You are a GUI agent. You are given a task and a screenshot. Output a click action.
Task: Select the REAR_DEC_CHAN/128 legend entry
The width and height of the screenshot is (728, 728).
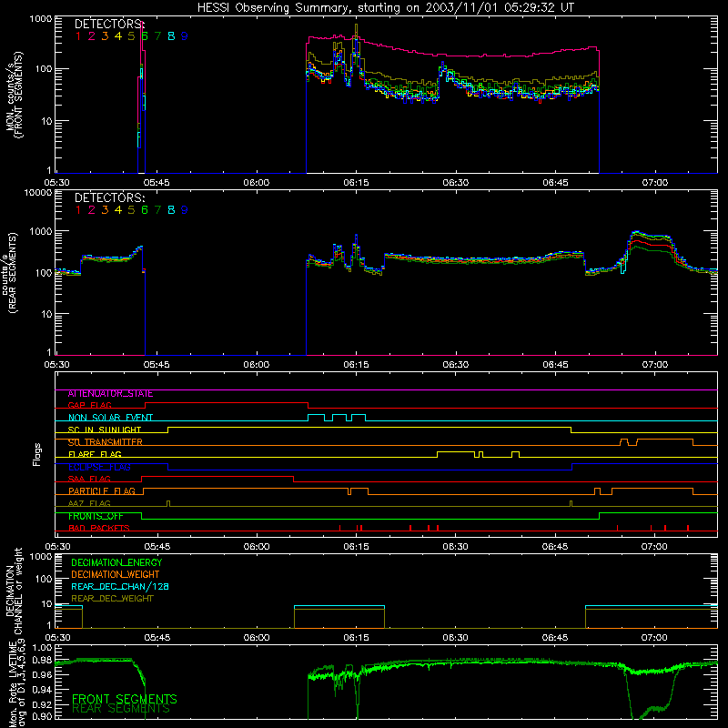pyautogui.click(x=120, y=586)
